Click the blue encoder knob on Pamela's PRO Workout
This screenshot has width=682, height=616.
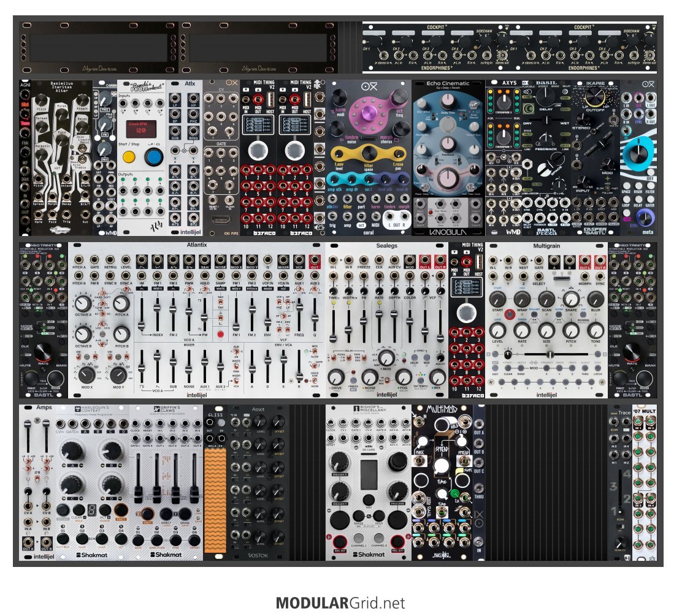tap(153, 157)
